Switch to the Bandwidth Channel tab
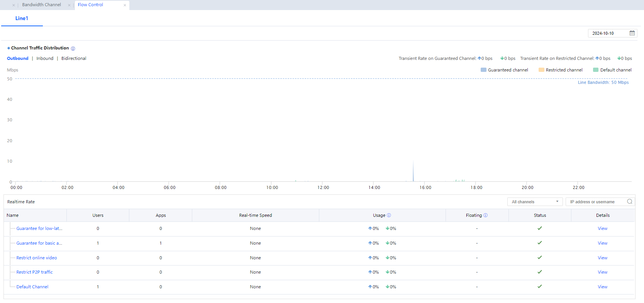 (41, 5)
